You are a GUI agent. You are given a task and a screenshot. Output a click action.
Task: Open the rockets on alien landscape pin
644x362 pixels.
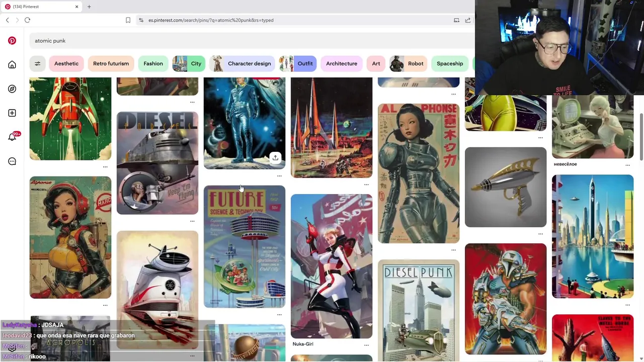tap(332, 128)
